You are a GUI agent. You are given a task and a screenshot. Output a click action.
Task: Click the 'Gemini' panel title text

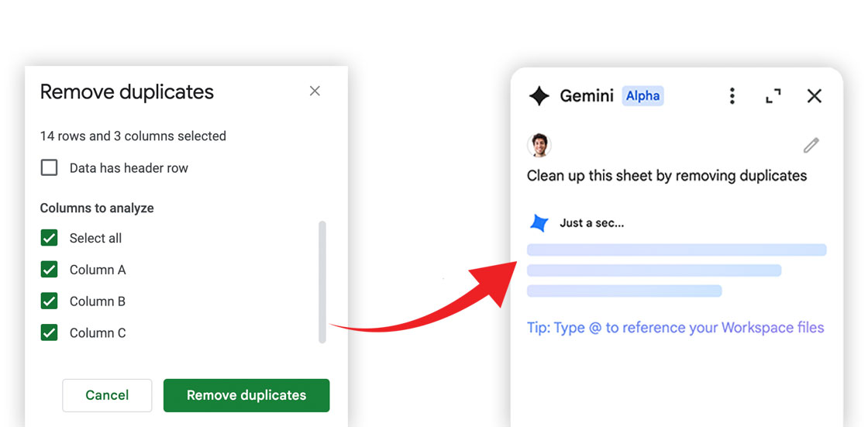[x=587, y=96]
